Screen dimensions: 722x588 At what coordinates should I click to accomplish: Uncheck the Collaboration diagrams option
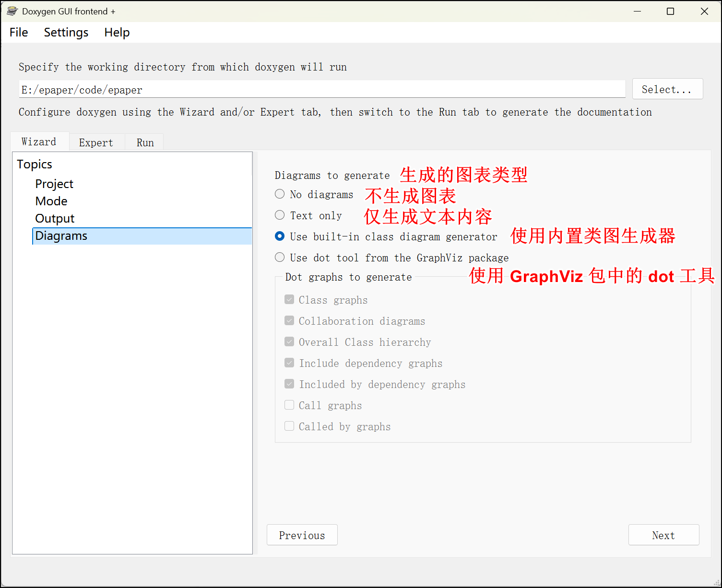[289, 320]
